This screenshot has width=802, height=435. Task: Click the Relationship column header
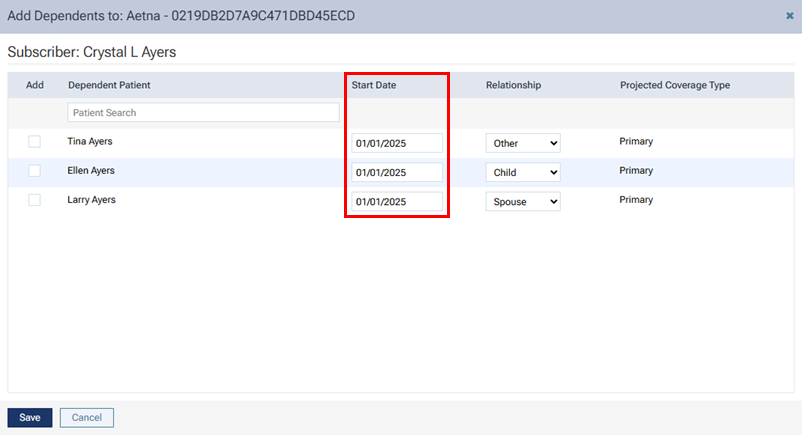tap(514, 85)
